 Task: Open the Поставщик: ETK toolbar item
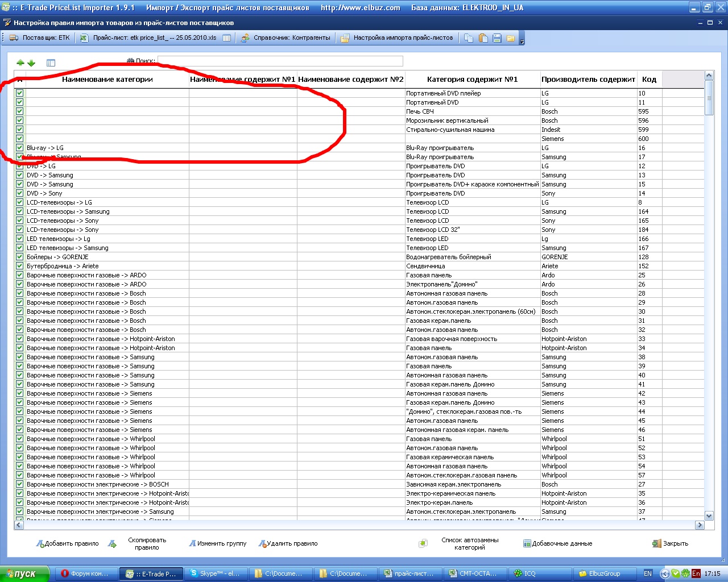coord(39,38)
